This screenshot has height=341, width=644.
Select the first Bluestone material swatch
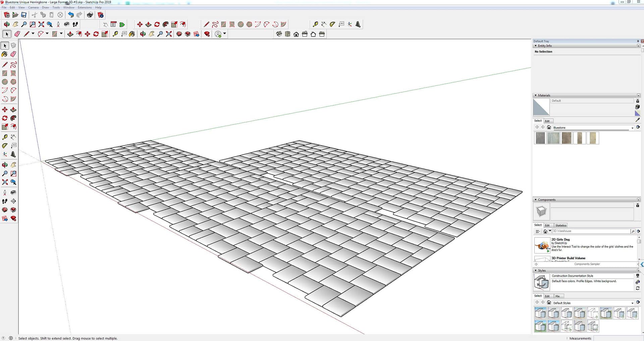[540, 138]
